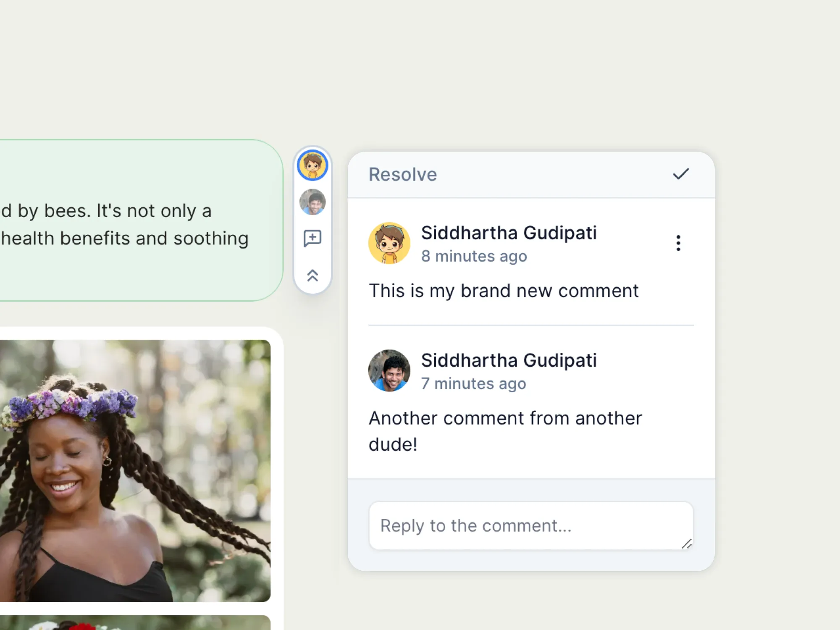Open the add comment speech bubble icon

(313, 238)
